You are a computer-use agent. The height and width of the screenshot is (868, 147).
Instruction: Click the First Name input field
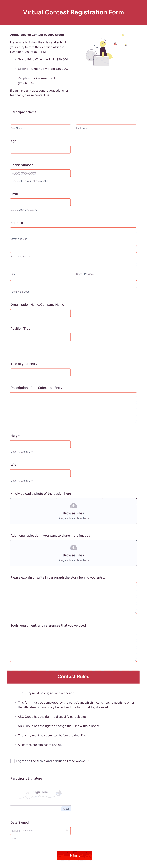click(x=40, y=120)
